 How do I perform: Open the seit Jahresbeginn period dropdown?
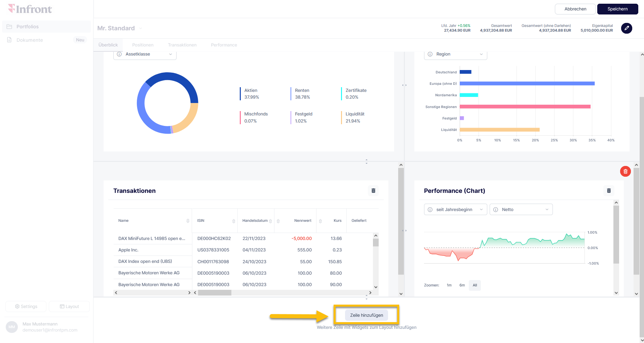pyautogui.click(x=455, y=209)
